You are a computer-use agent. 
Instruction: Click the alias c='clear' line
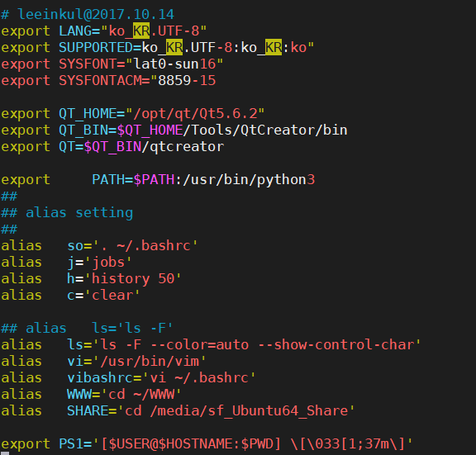click(x=70, y=296)
